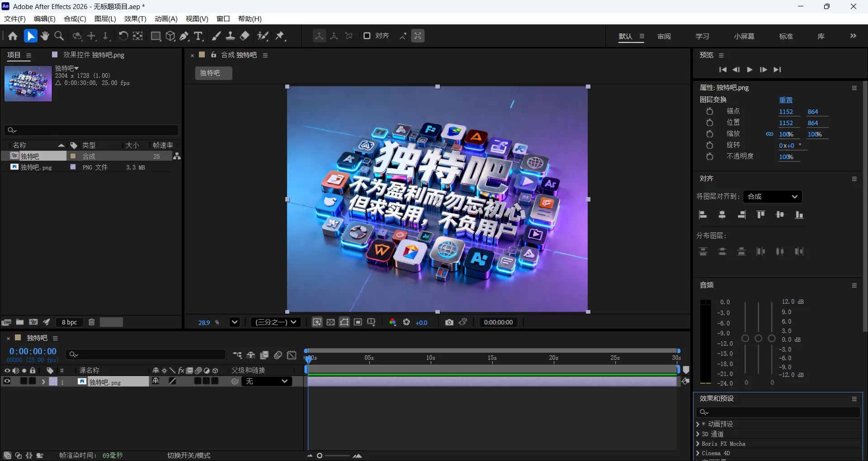The height and width of the screenshot is (461, 868).
Task: Select the Hand tool in the toolbar
Action: click(x=44, y=36)
